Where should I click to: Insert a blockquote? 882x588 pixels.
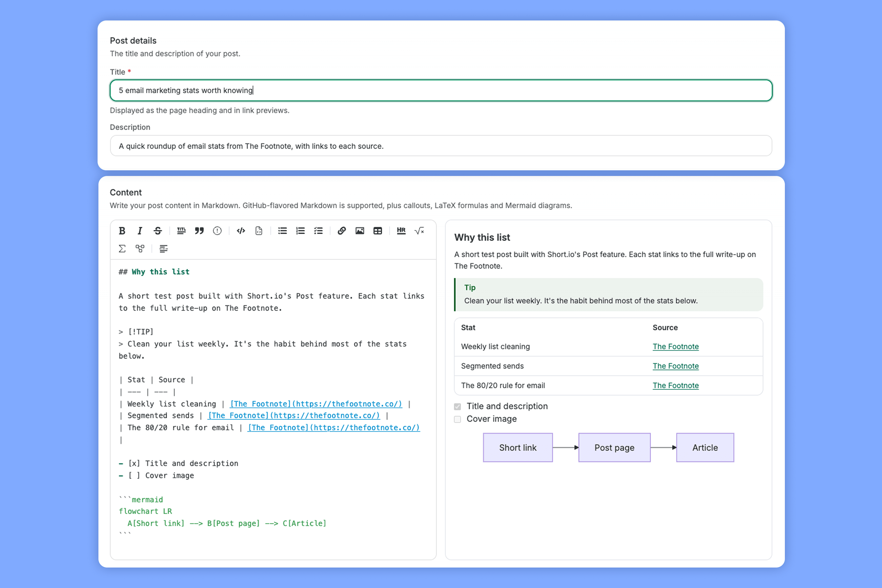(x=199, y=231)
